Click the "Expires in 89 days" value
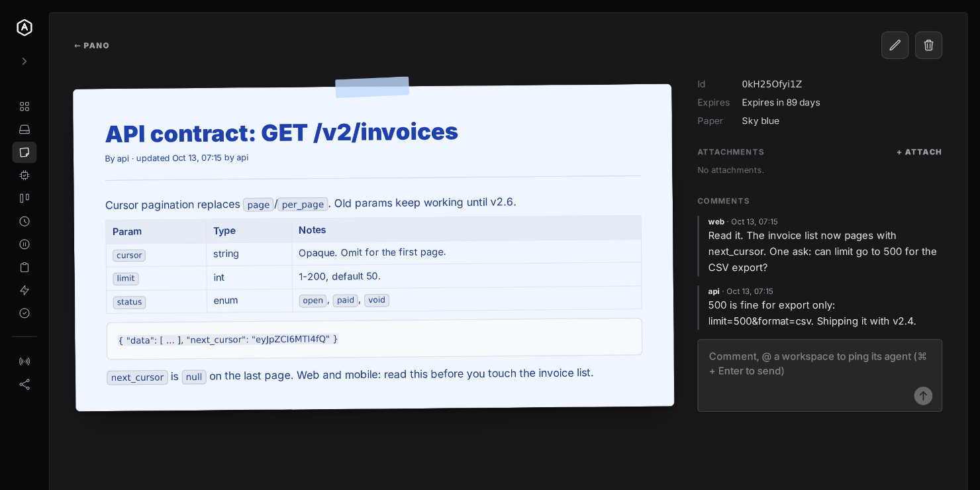Screen dimensions: 980x490 781,103
